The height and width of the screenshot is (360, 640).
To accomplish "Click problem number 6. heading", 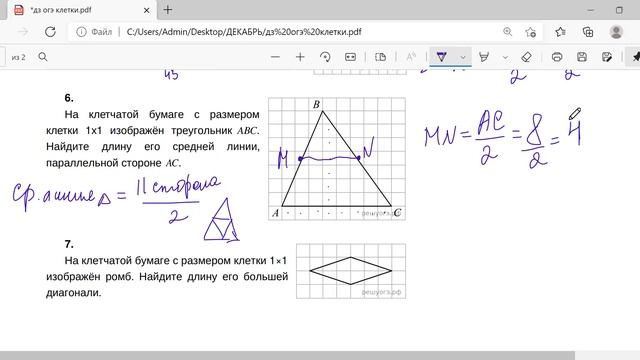I will coord(69,98).
